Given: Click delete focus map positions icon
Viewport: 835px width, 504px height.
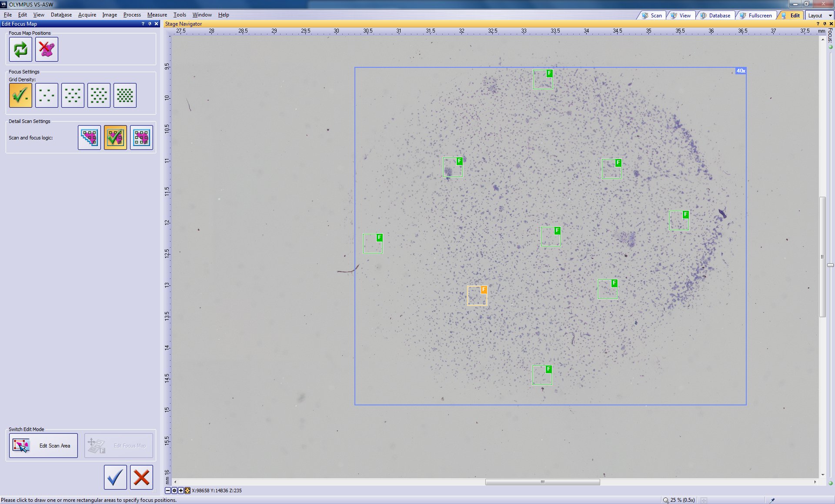Looking at the screenshot, I should click(47, 50).
